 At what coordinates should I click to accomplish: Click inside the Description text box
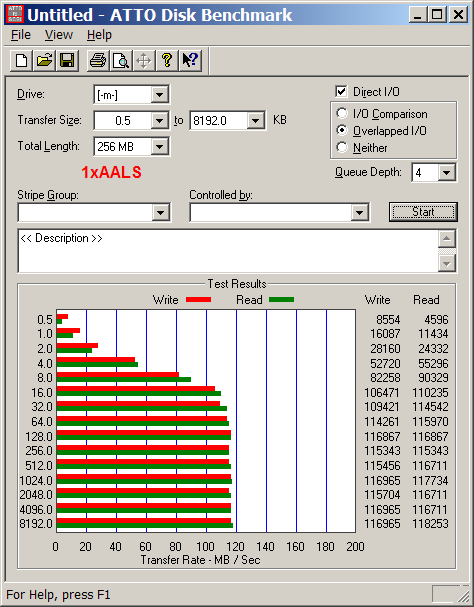(228, 251)
